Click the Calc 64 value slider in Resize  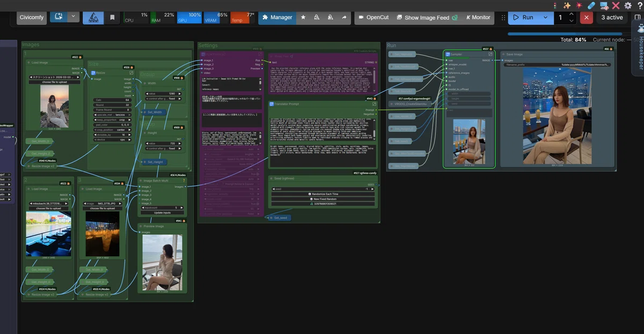(113, 100)
